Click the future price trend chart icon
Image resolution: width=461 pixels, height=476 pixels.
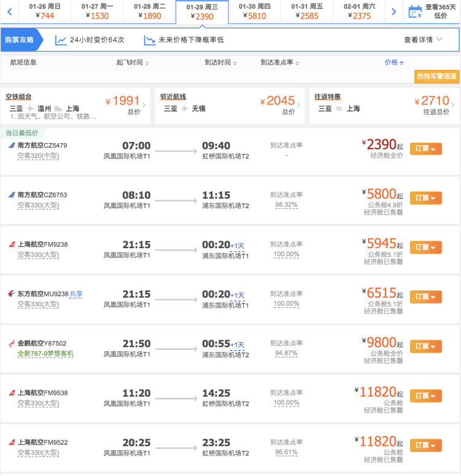pyautogui.click(x=150, y=40)
